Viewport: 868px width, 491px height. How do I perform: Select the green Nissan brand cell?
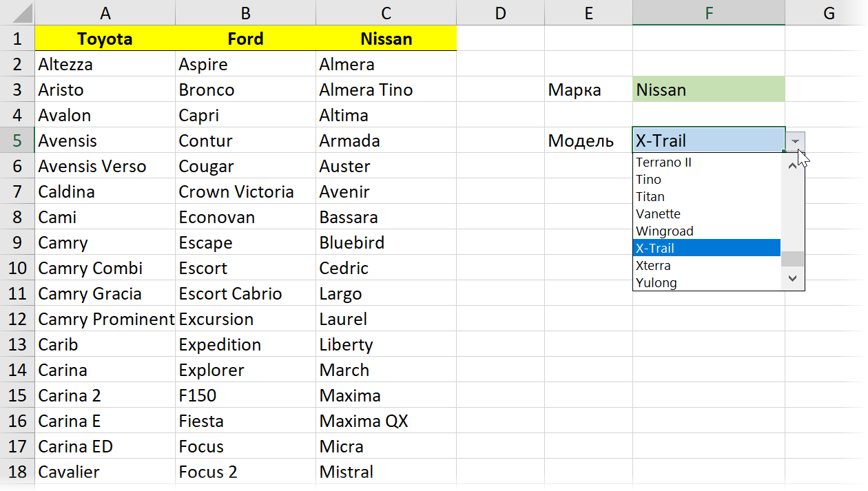click(x=708, y=90)
